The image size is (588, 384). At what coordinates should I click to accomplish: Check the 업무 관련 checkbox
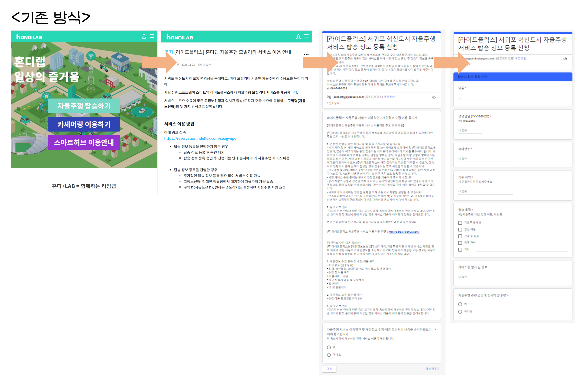point(460,243)
